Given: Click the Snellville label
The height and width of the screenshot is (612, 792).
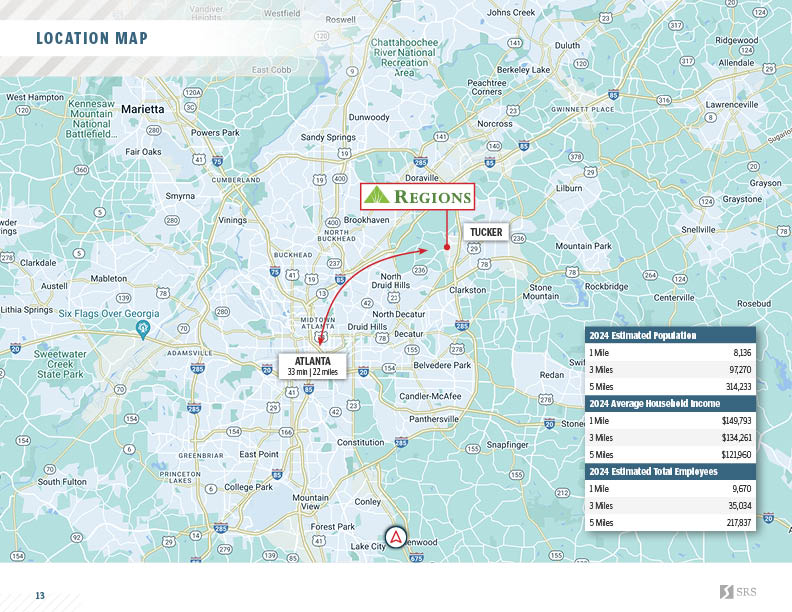Looking at the screenshot, I should 698,229.
